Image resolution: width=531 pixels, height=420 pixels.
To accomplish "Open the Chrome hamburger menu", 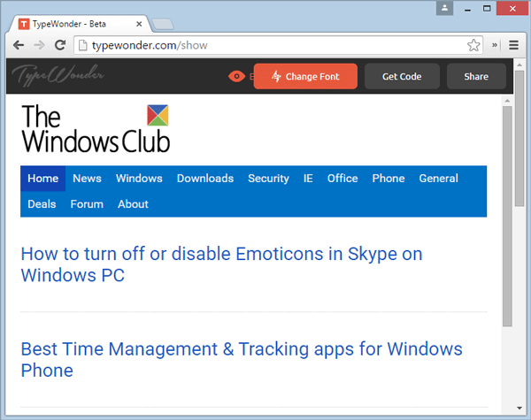I will (513, 45).
